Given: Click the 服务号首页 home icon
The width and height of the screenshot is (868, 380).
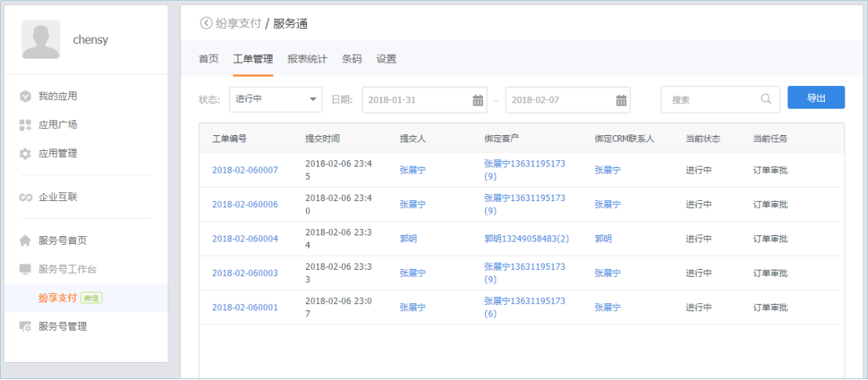Looking at the screenshot, I should [x=25, y=241].
